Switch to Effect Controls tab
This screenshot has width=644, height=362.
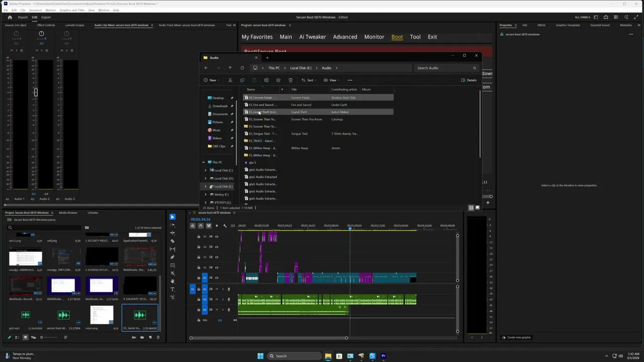46,25
